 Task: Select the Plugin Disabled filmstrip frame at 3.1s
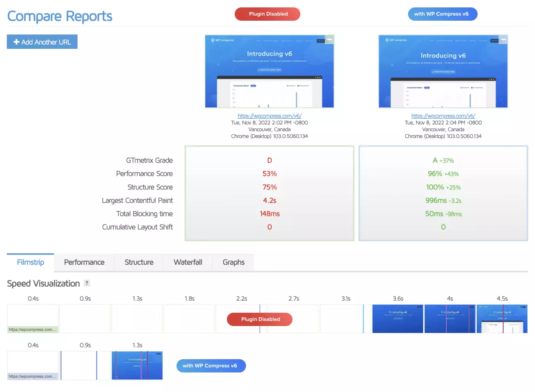coord(346,319)
